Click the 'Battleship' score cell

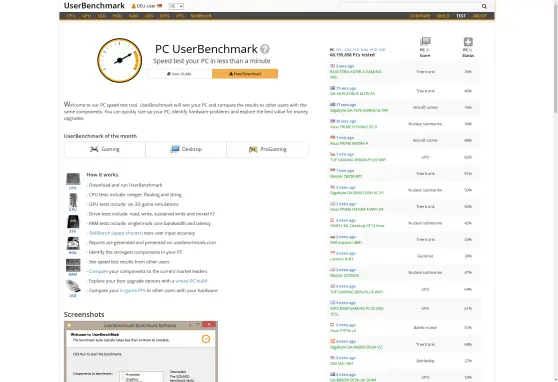(x=425, y=361)
